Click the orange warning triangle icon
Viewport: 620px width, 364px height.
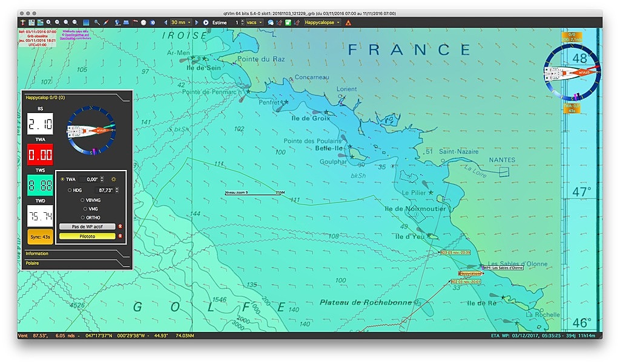point(348,22)
